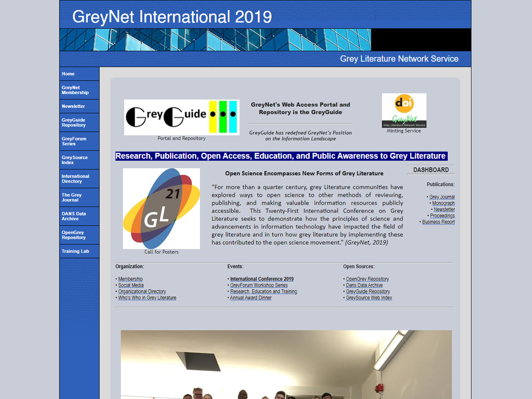Image resolution: width=532 pixels, height=399 pixels.
Task: Click the Annual Award Dinner link
Action: (x=251, y=297)
